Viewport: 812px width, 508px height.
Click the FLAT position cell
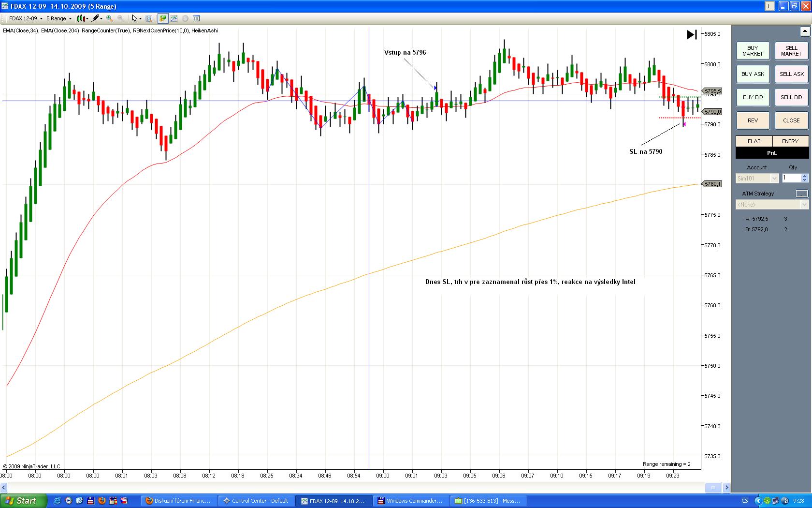click(754, 141)
